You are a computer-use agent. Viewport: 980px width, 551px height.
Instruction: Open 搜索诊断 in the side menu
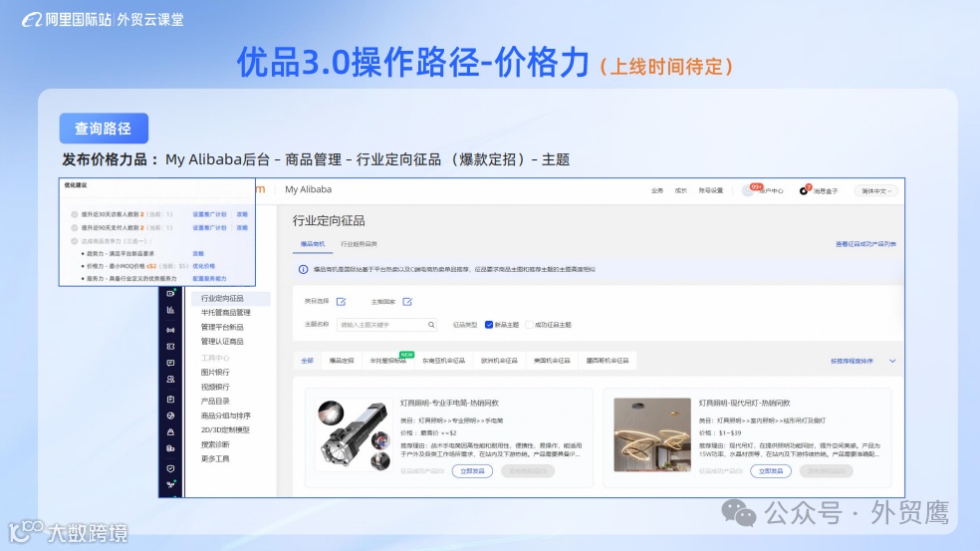[215, 444]
